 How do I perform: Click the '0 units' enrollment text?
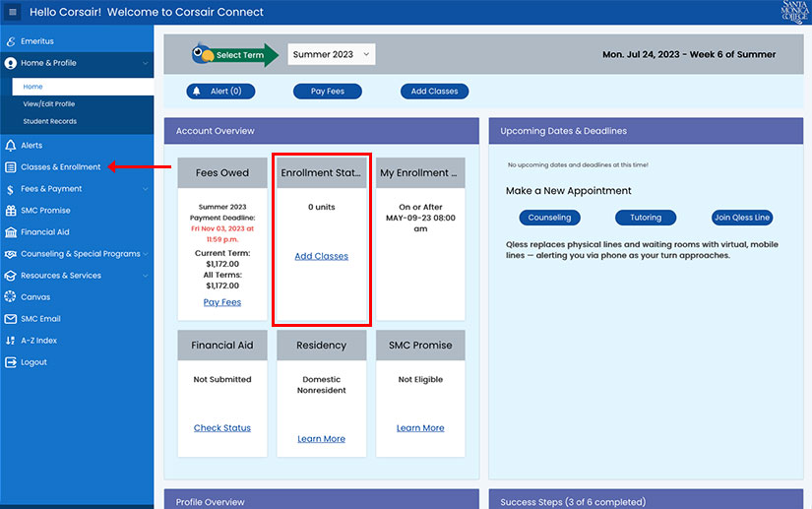(322, 207)
